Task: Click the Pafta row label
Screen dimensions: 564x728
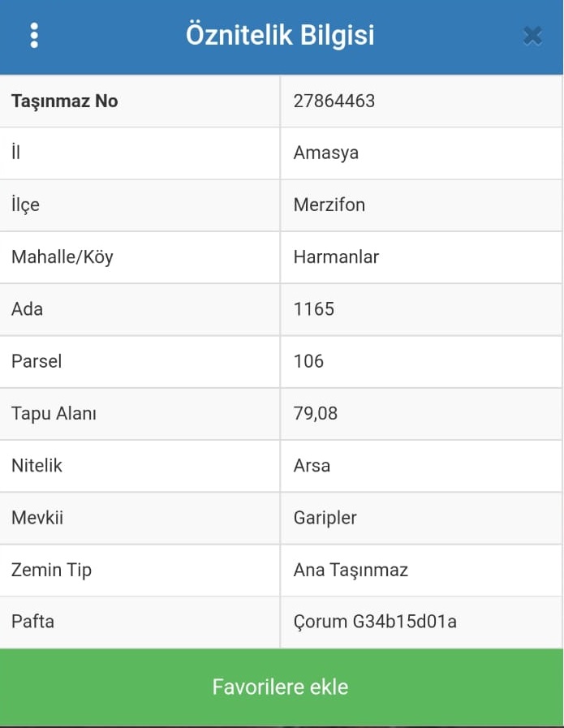Action: tap(32, 622)
